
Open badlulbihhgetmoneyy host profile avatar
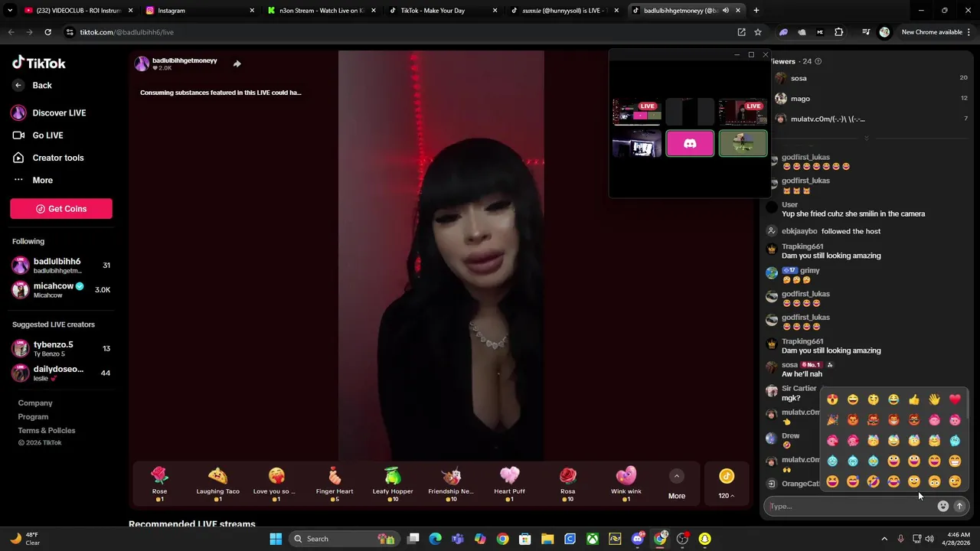tap(142, 64)
